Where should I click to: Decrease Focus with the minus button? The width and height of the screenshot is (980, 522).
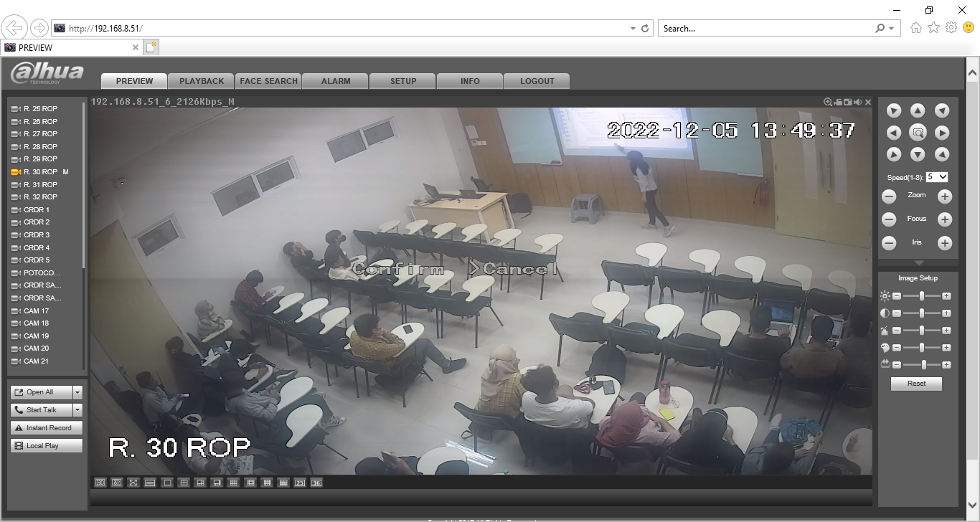pyautogui.click(x=889, y=220)
